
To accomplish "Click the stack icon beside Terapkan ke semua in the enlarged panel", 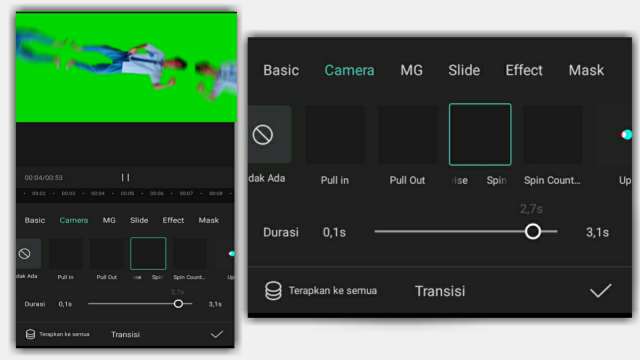I will [x=273, y=291].
